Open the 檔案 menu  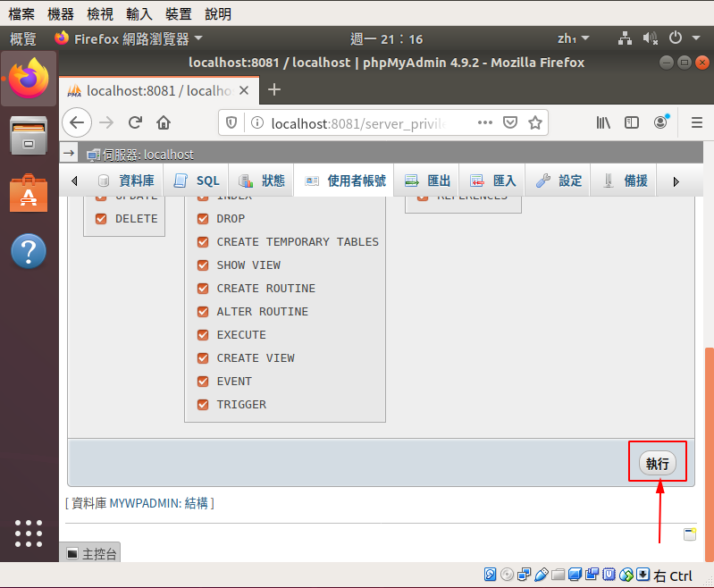21,13
